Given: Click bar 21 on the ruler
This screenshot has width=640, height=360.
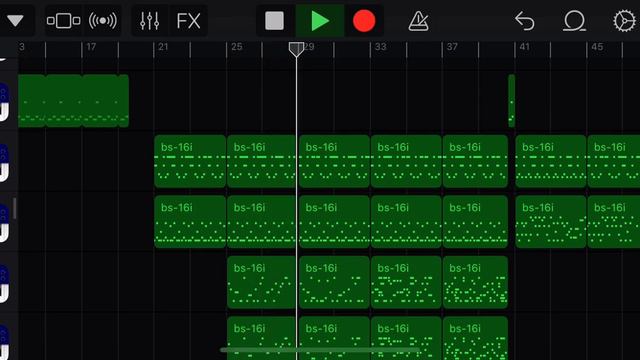Looking at the screenshot, I should 163,47.
